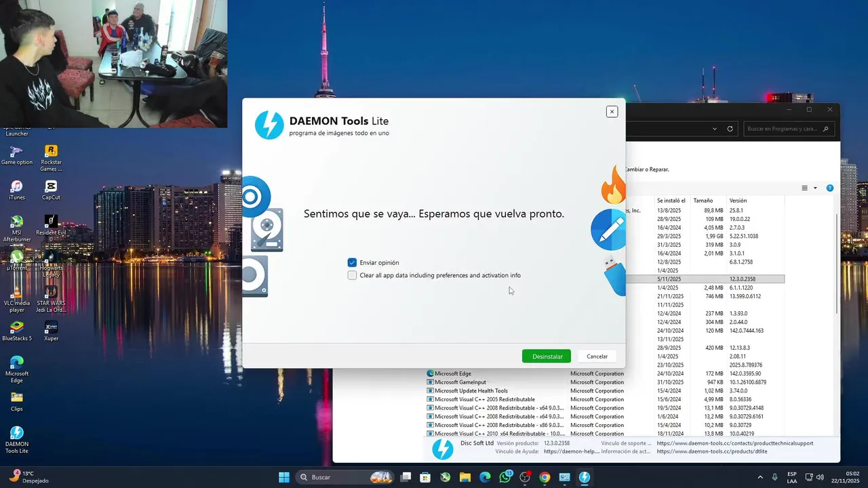
Task: Sort by Tamaño column header
Action: [709, 201]
